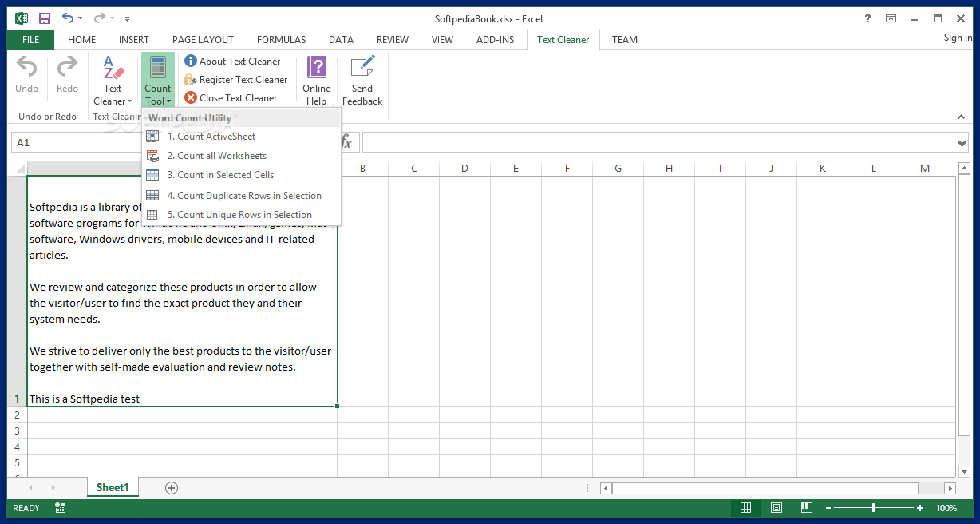Open About Text Cleaner
The width and height of the screenshot is (980, 524).
coord(232,62)
